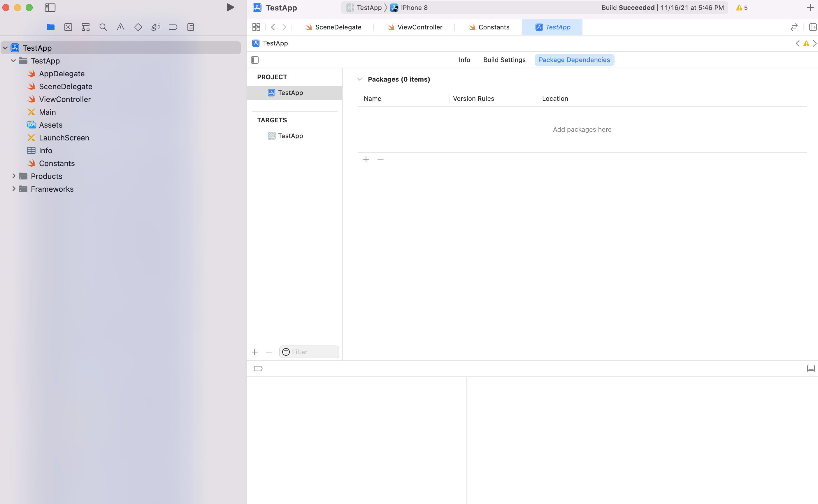
Task: Hide the project and targets list
Action: [x=255, y=60]
